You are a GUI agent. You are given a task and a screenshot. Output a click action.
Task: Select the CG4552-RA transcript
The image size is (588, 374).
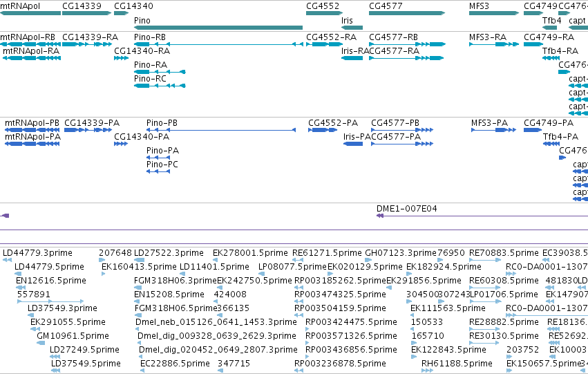coord(324,44)
